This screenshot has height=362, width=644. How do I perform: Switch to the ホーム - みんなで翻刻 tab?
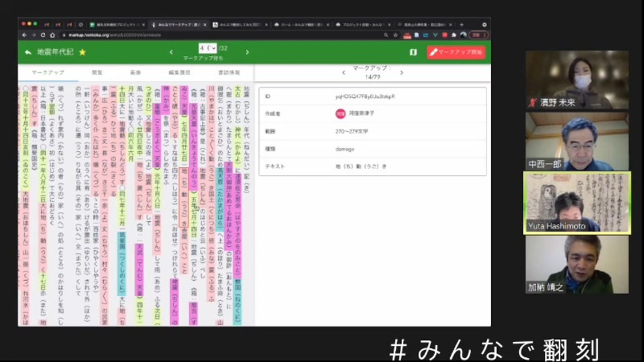(x=301, y=25)
